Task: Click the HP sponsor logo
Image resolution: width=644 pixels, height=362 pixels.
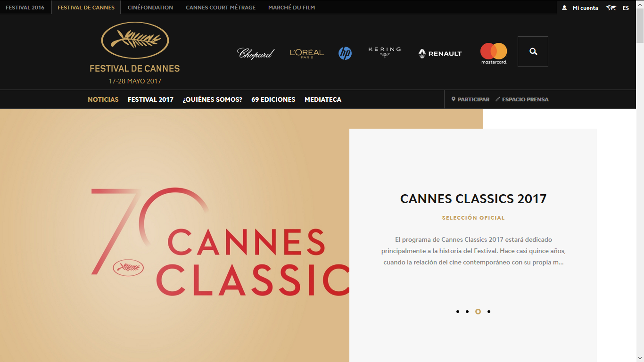Action: click(x=345, y=53)
